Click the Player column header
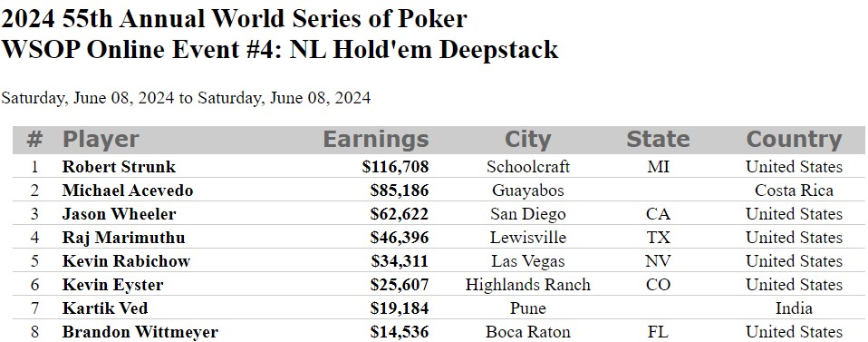The image size is (868, 342). 101,139
